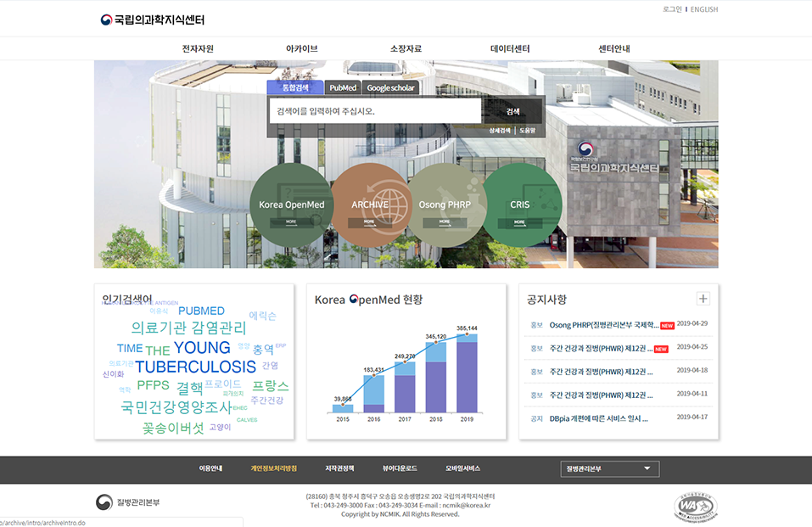Click the 검색 search button
812x527 pixels.
512,111
